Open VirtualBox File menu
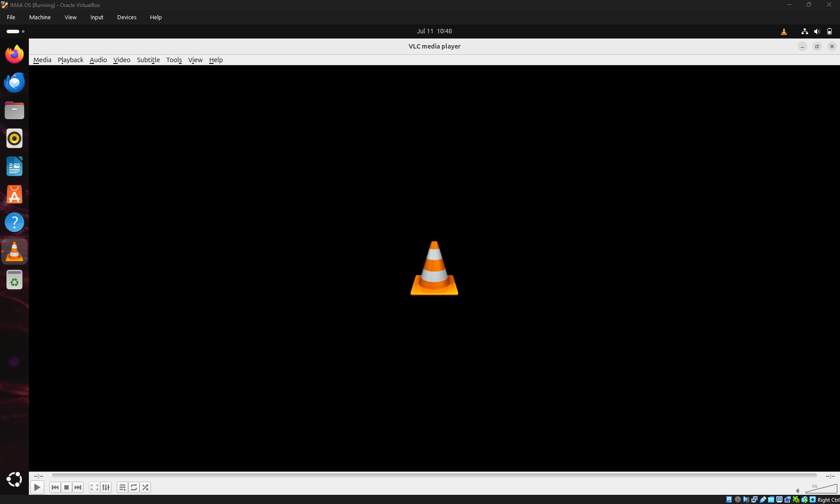Screen dimensions: 840x504 click(11, 17)
